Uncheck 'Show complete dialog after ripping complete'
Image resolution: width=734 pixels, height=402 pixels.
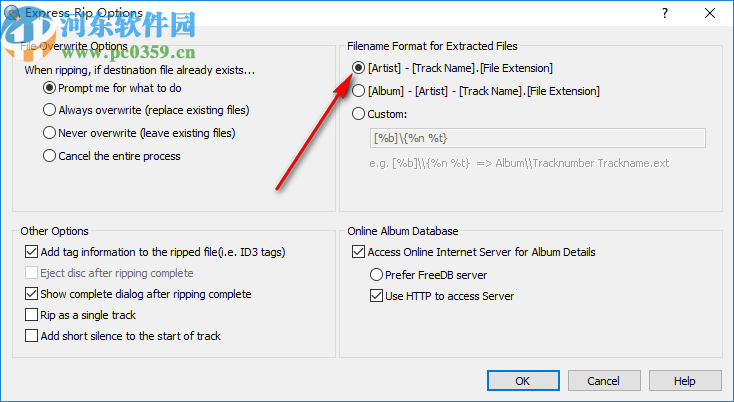pos(31,294)
